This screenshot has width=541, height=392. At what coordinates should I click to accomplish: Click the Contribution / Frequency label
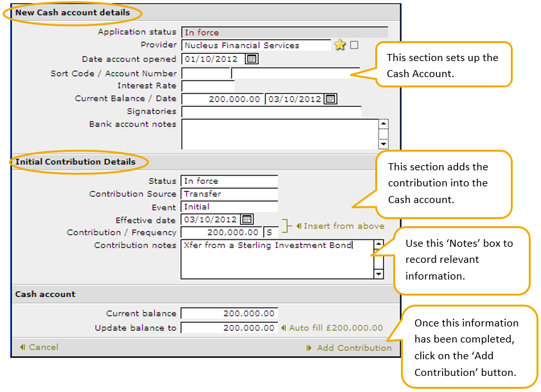(121, 233)
